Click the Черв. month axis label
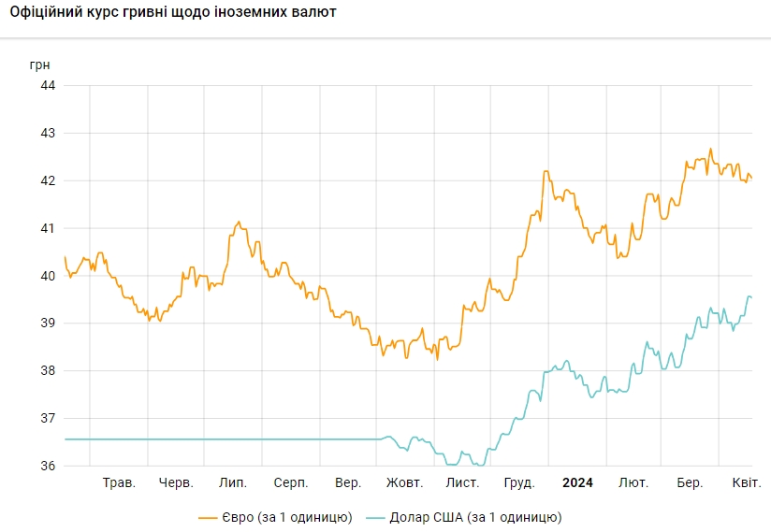Viewport: 771px width, 532px height. [176, 483]
